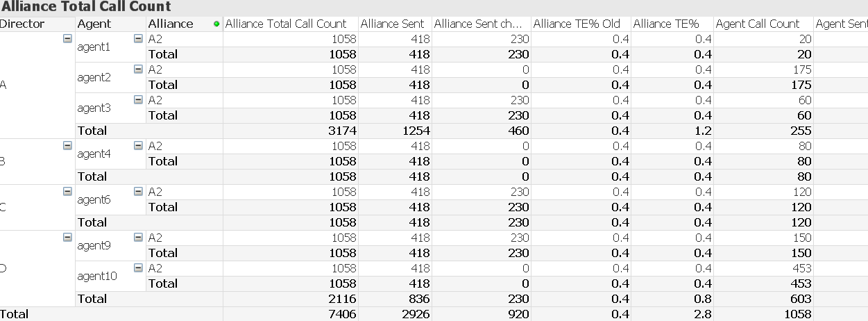Collapse the agent10 row breakdown
The width and height of the screenshot is (868, 321).
(138, 268)
